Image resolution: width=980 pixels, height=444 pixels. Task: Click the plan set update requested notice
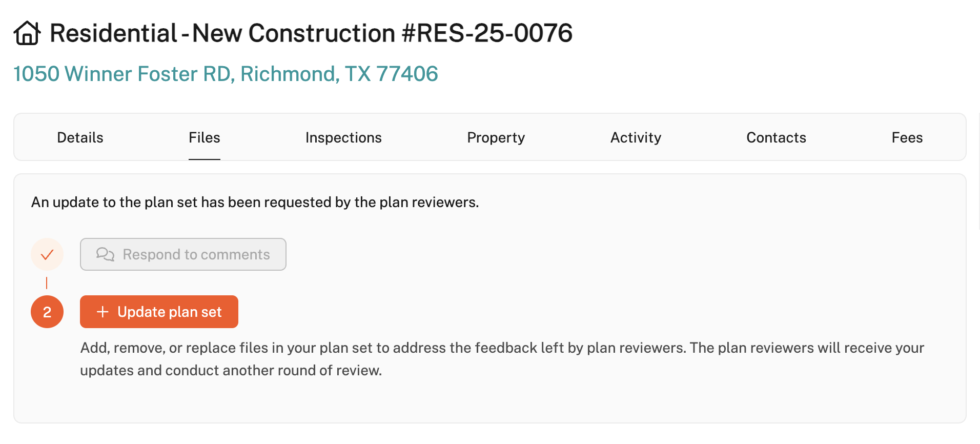pyautogui.click(x=255, y=203)
